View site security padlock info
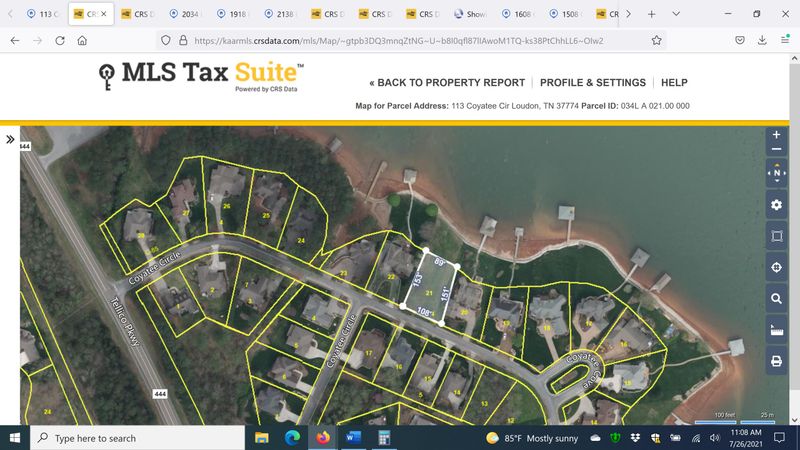Image resolution: width=800 pixels, height=450 pixels. [183, 40]
